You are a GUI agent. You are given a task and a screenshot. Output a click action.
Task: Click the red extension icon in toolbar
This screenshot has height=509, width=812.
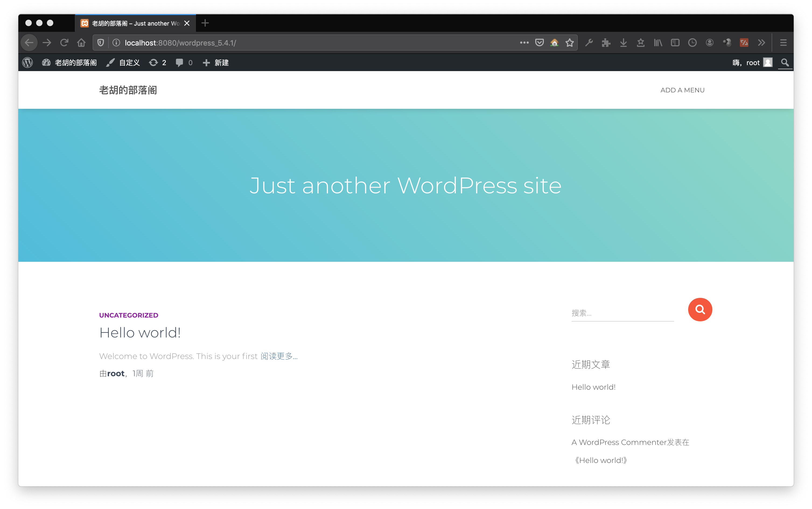click(x=744, y=43)
